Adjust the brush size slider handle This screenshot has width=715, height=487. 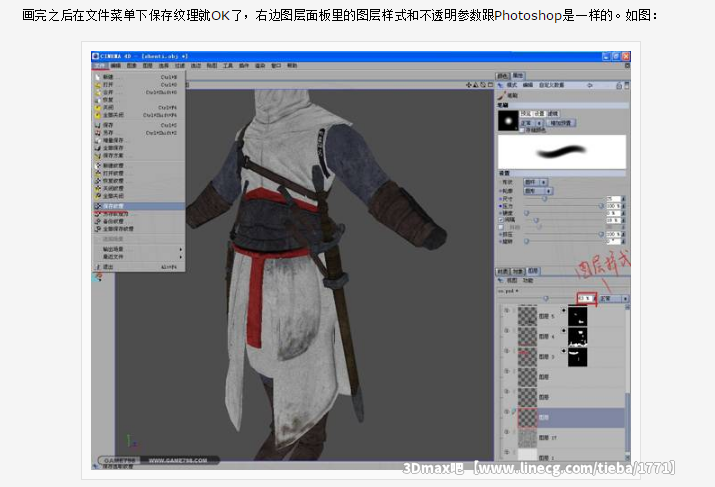[x=544, y=199]
